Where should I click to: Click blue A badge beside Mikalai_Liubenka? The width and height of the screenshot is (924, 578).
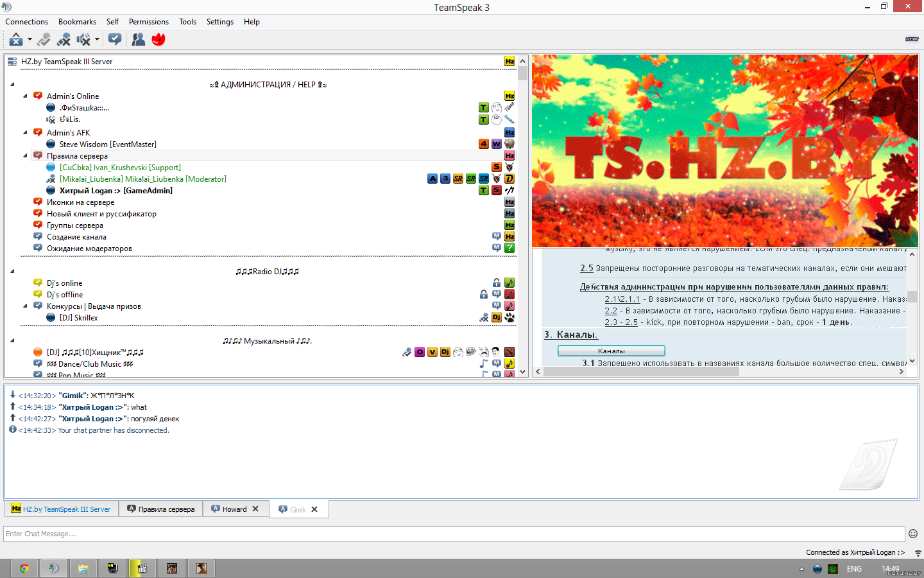coord(432,179)
